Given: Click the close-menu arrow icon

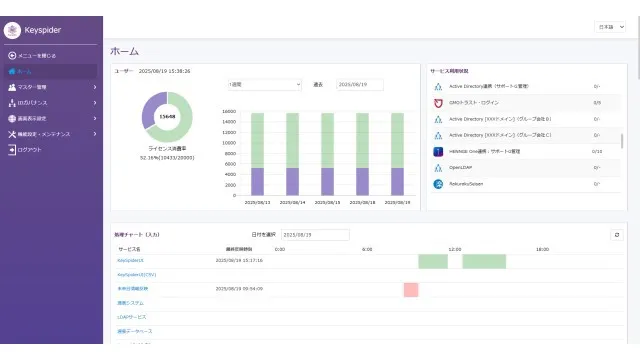Looking at the screenshot, I should point(12,56).
